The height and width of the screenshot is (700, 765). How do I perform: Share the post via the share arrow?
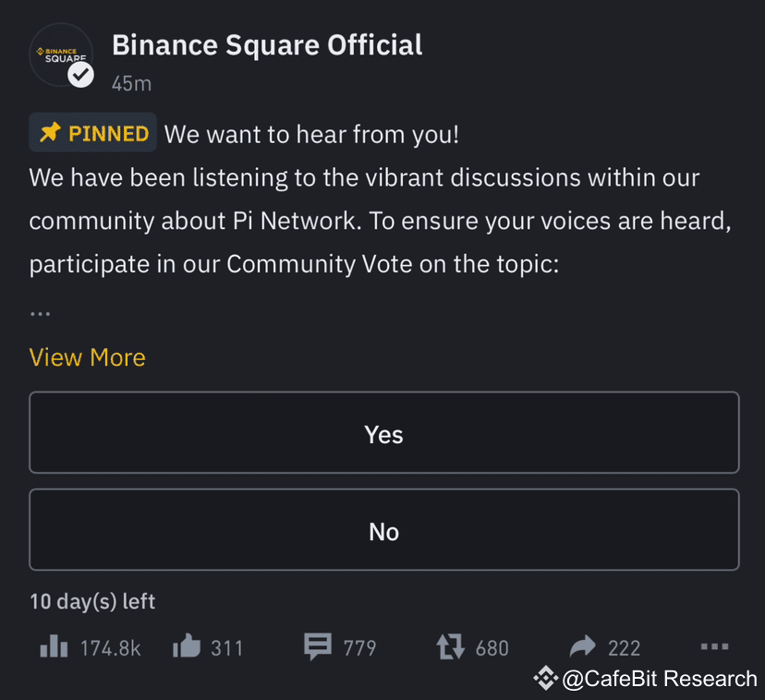(580, 646)
